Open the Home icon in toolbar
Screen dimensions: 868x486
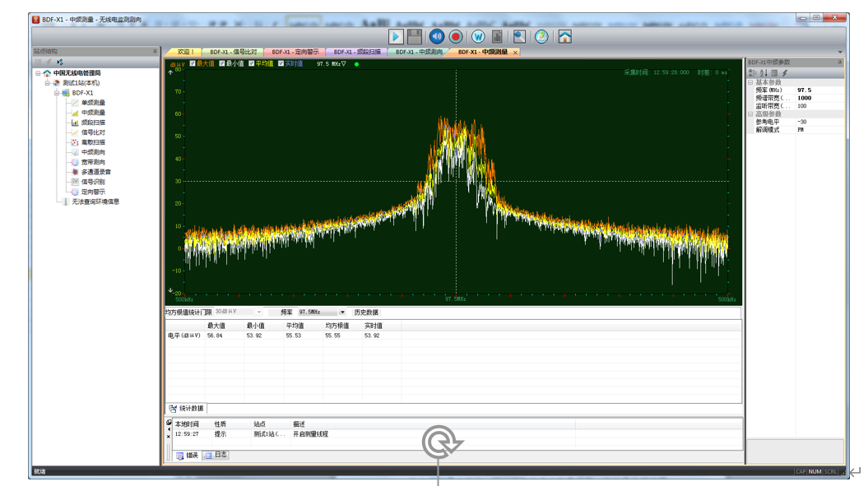point(564,36)
